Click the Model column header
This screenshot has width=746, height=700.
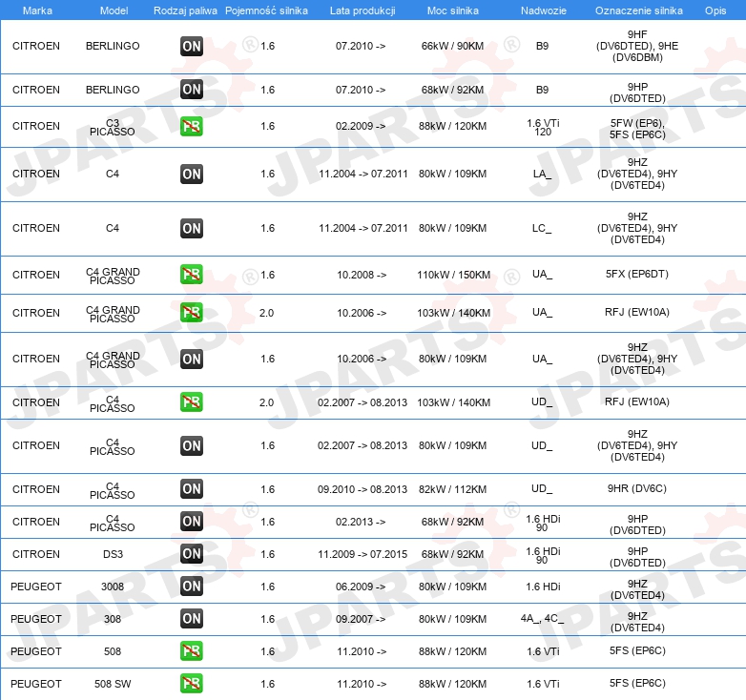114,10
